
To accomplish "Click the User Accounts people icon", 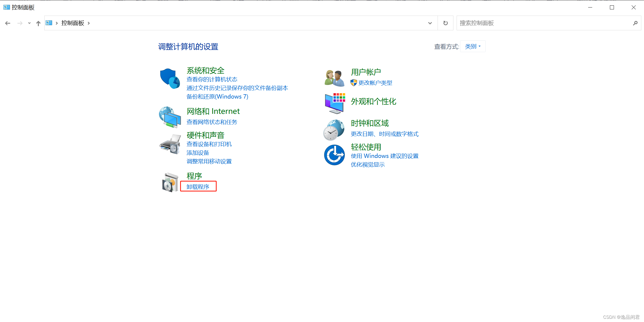I will 334,78.
